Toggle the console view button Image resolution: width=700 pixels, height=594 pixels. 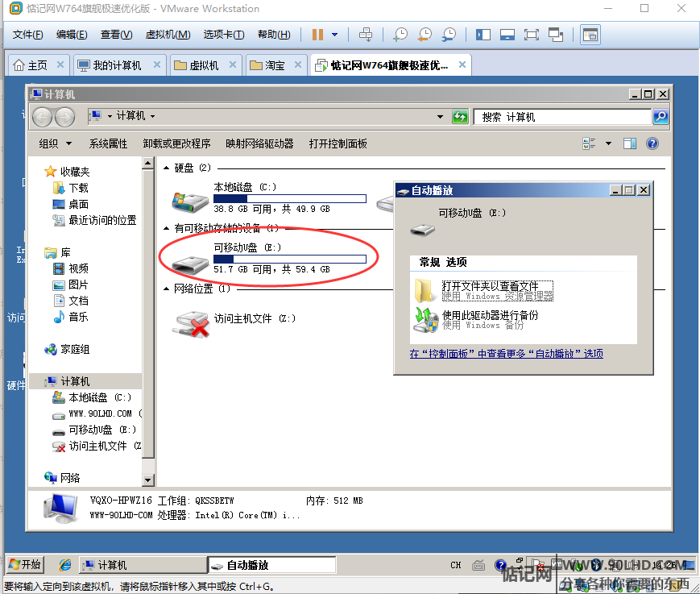coord(590,35)
